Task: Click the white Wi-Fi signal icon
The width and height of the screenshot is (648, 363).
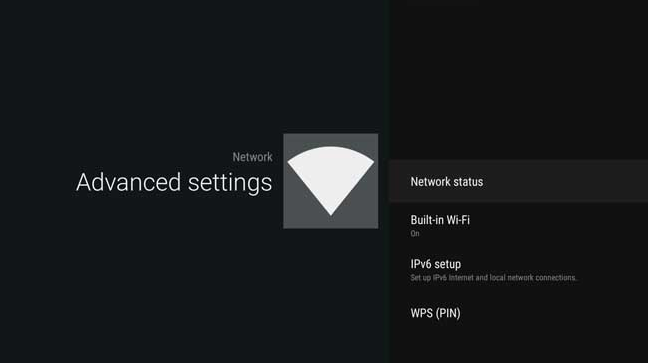Action: (331, 181)
